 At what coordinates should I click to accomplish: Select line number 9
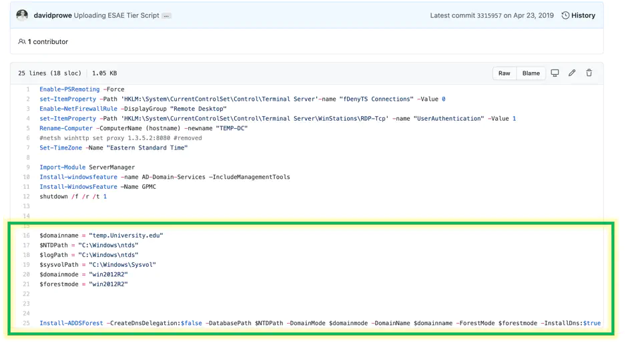point(28,167)
